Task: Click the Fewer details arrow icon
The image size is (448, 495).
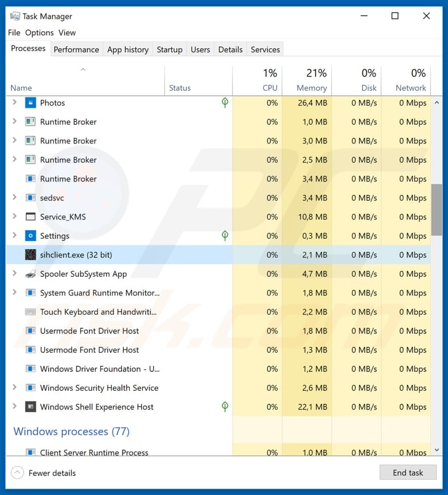Action: click(x=18, y=473)
